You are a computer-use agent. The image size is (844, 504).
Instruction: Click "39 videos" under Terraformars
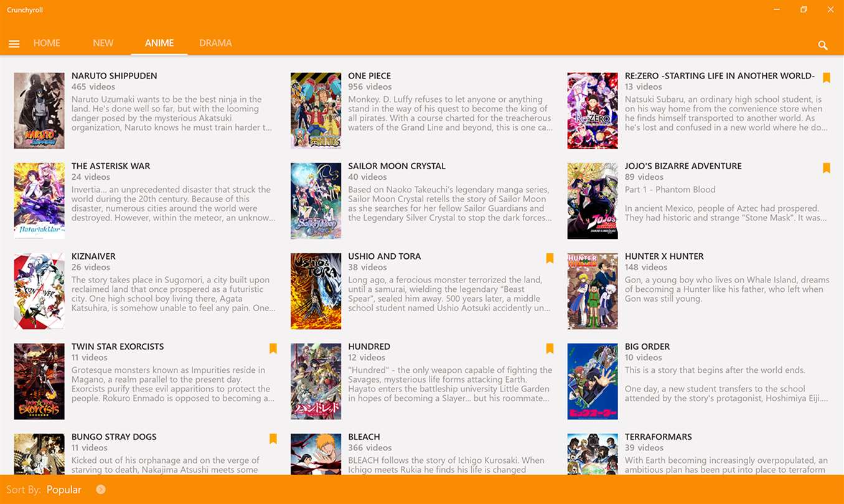click(x=644, y=448)
